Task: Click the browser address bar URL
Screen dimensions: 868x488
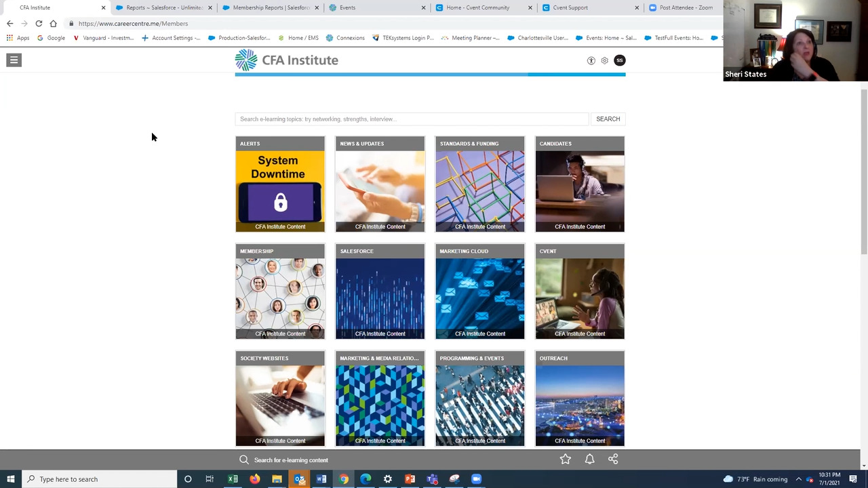Action: 133,24
